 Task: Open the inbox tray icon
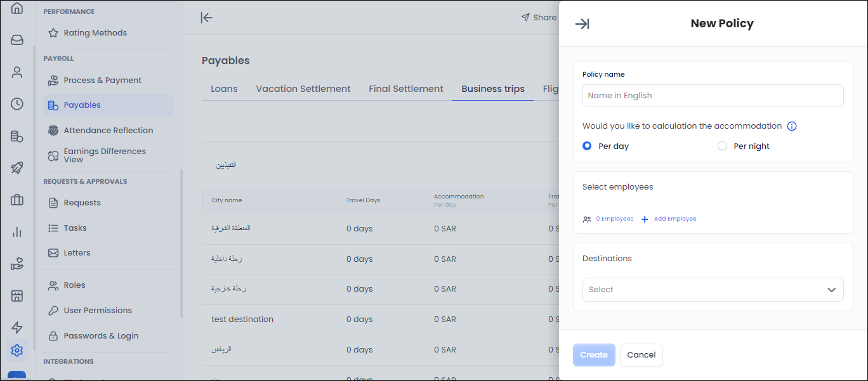17,40
